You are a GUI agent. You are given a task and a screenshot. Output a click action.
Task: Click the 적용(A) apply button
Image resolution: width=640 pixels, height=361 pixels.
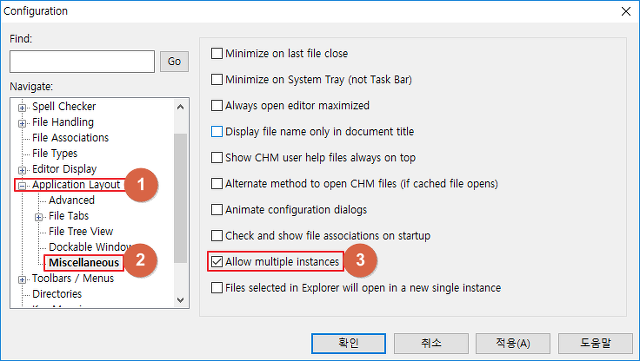513,343
